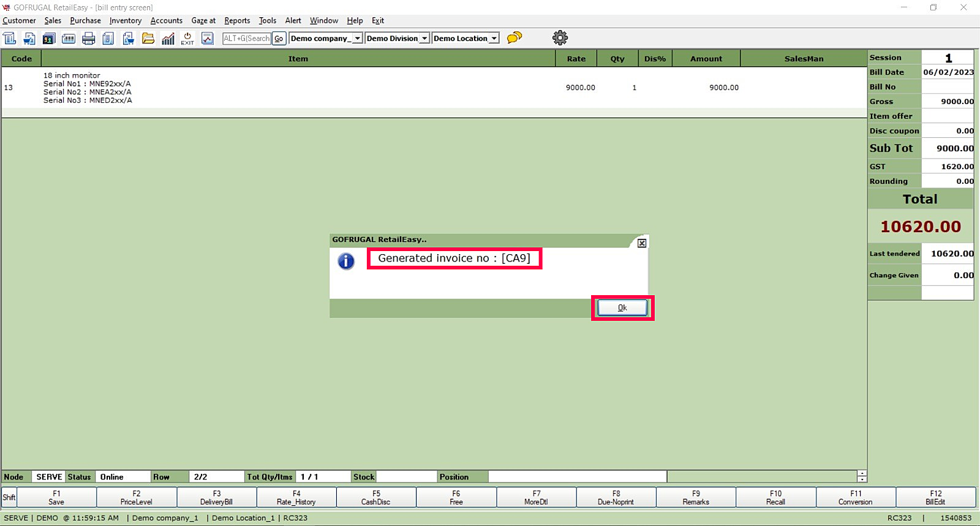
Task: Open the barcode toolbar icon
Action: point(69,39)
